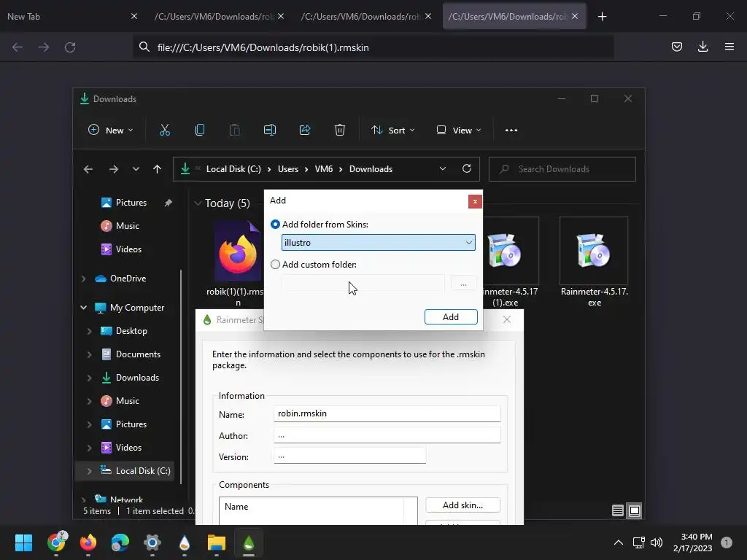
Task: Click the Cut icon in Explorer toolbar
Action: [165, 130]
